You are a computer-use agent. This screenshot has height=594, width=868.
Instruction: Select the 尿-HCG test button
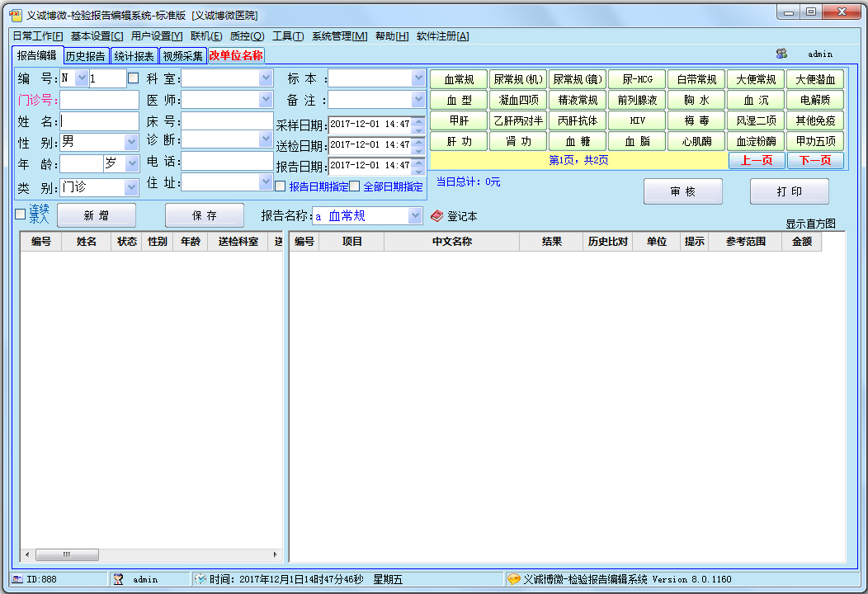pos(637,79)
